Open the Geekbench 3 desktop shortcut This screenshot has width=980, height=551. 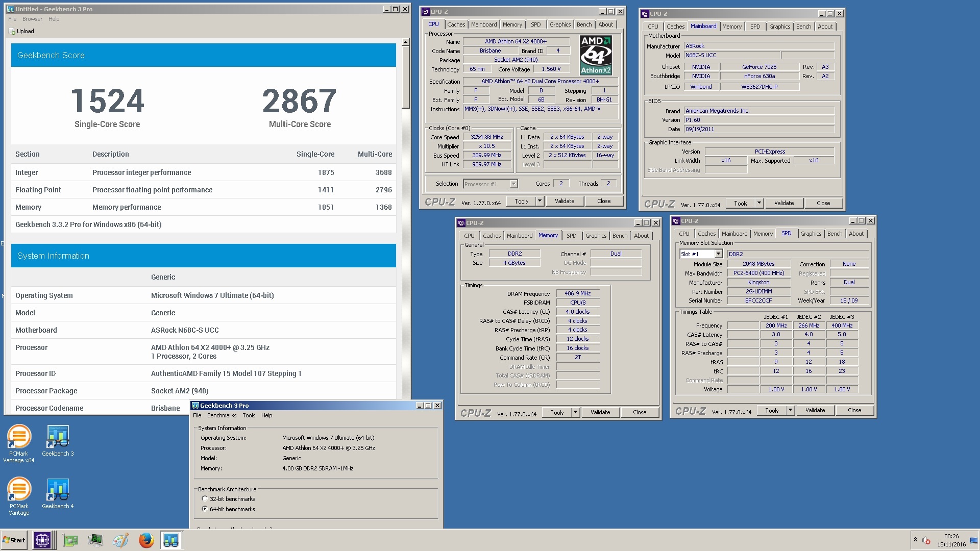click(x=58, y=440)
